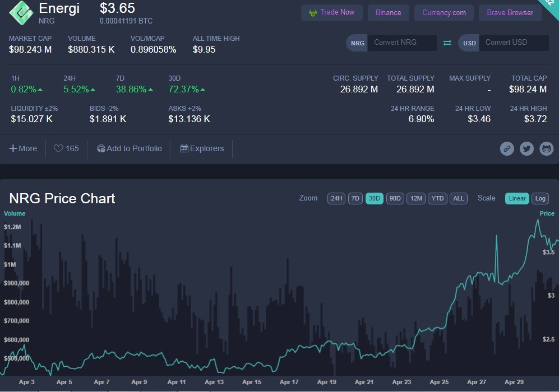
Task: Click the swap arrows between converters
Action: click(447, 43)
